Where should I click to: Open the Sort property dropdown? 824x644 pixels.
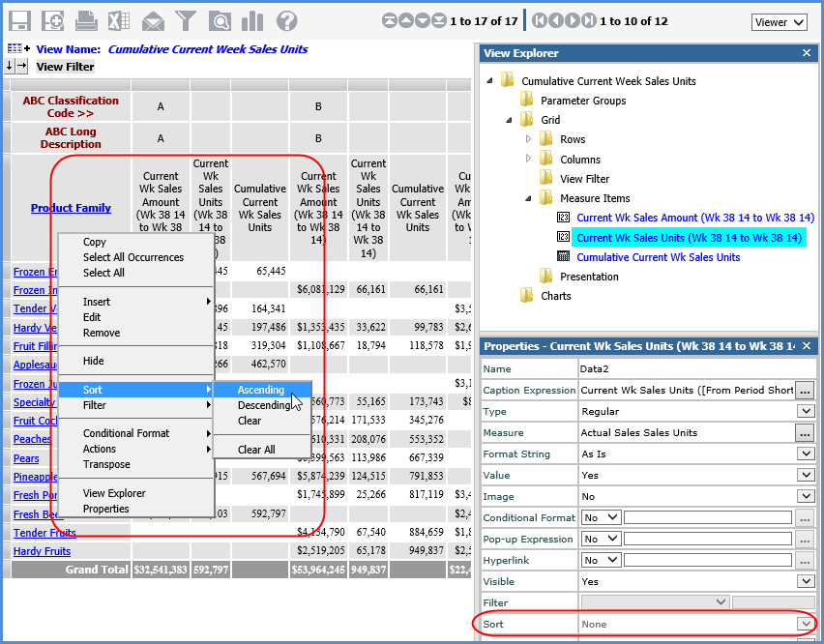point(805,624)
